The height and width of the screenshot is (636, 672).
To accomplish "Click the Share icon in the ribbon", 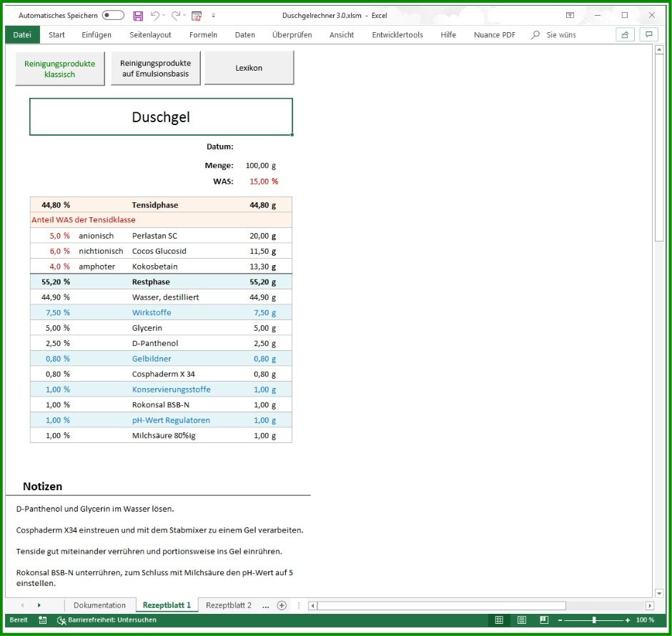I will [625, 35].
